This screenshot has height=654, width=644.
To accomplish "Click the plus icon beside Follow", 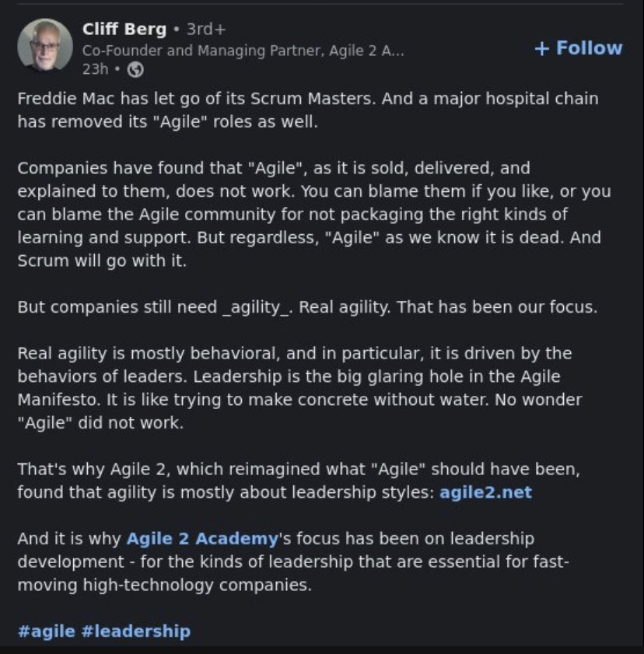I will (541, 48).
